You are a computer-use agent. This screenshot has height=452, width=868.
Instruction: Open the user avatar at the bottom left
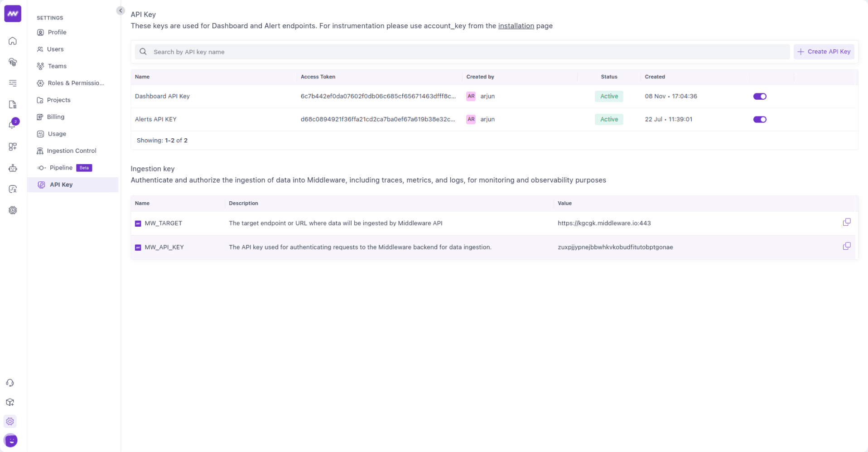click(x=10, y=440)
